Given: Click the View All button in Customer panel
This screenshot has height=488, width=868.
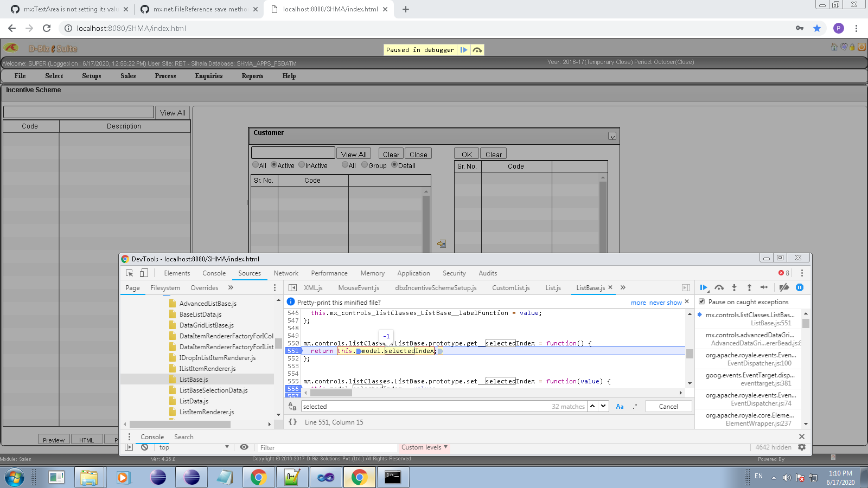Looking at the screenshot, I should point(354,154).
